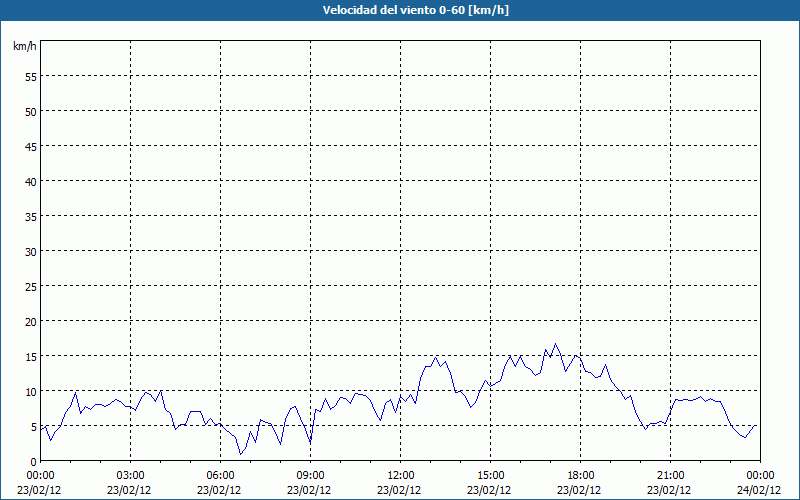Image resolution: width=800 pixels, height=500 pixels.
Task: Click the 15:00 time label
Action: [x=490, y=476]
